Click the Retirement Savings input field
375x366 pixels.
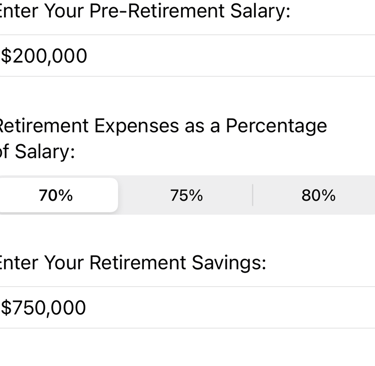187,307
